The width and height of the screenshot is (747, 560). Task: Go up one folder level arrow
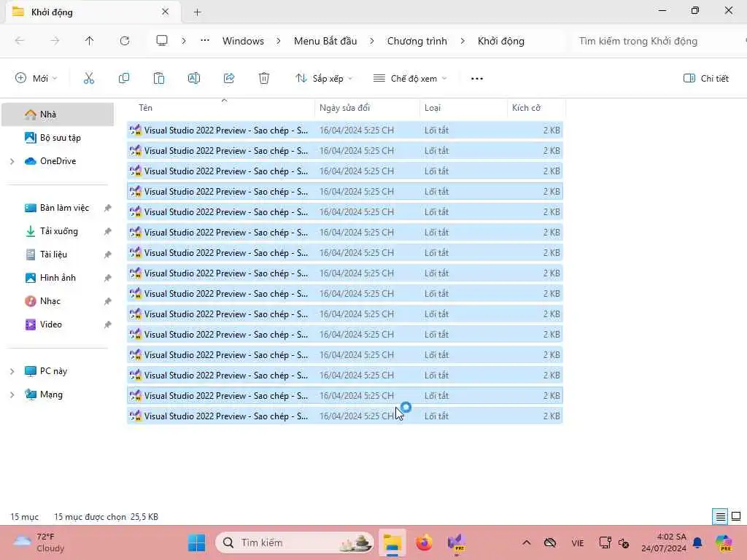click(x=90, y=41)
